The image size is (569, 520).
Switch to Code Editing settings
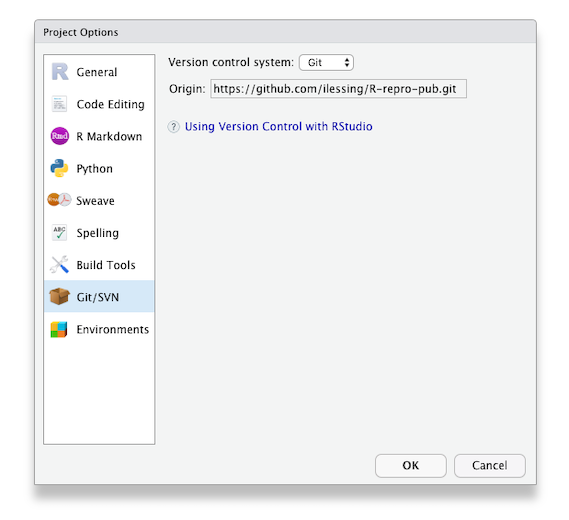[99, 104]
